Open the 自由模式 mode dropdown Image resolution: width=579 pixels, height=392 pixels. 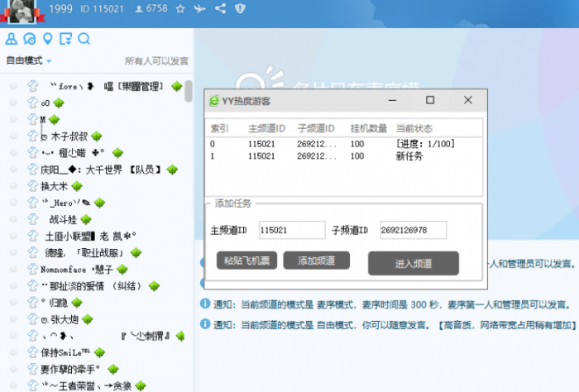click(x=29, y=61)
